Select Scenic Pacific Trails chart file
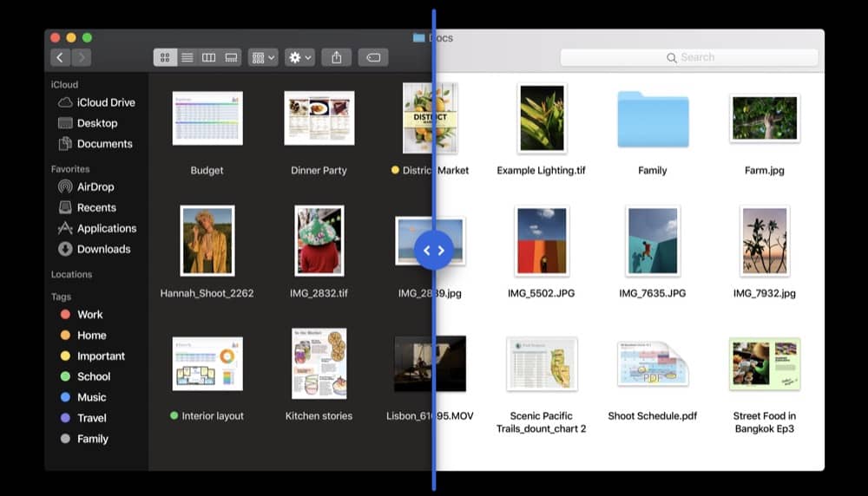Image resolution: width=868 pixels, height=496 pixels. tap(542, 364)
